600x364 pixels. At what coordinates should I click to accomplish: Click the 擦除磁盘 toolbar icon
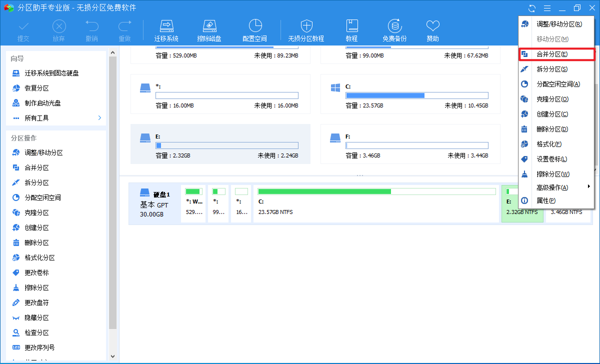[209, 31]
